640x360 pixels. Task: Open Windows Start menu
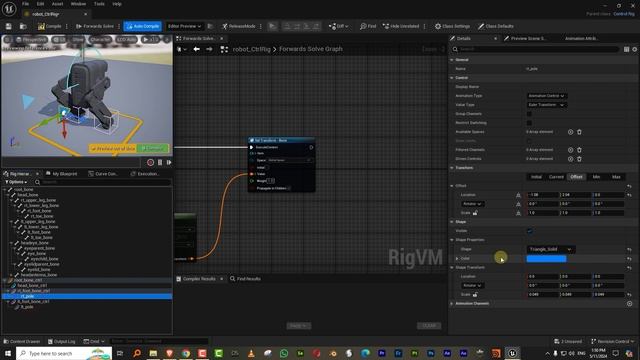pyautogui.click(x=8, y=353)
